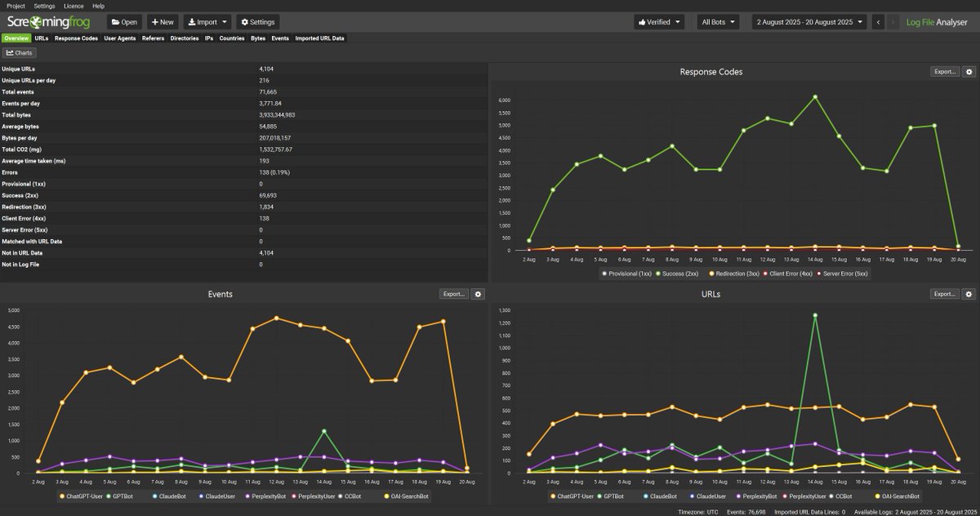Image resolution: width=980 pixels, height=516 pixels.
Task: Toggle Provisional (1xx) legend entry
Action: point(625,274)
